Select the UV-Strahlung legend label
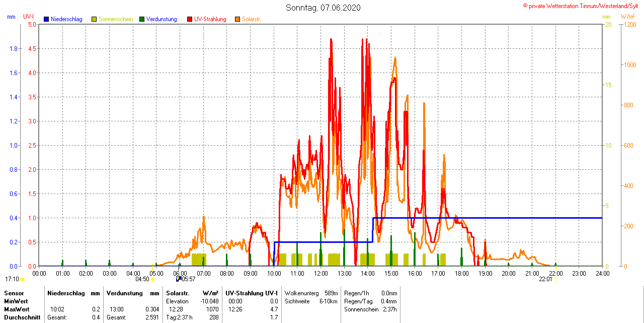The height and width of the screenshot is (323, 644). pyautogui.click(x=210, y=19)
